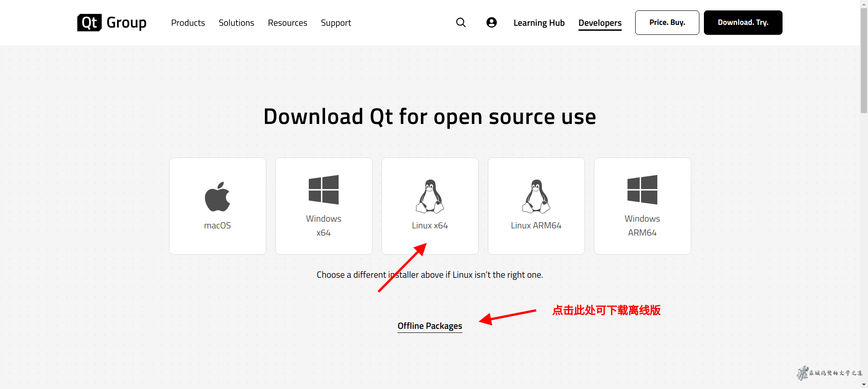The image size is (868, 389).
Task: Select the macOS installer card
Action: tap(217, 206)
